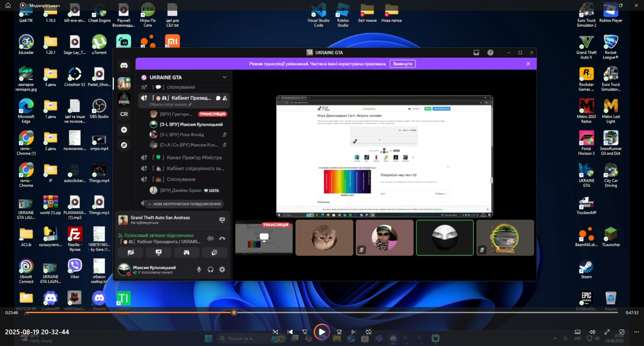Open more options in media player
This screenshot has height=346, width=644.
coord(636,332)
